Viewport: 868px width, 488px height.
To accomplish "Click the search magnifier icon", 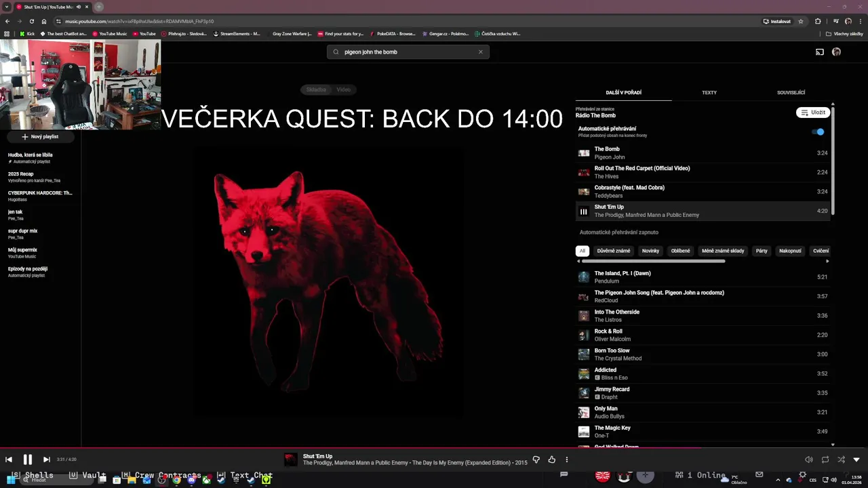I will point(336,52).
